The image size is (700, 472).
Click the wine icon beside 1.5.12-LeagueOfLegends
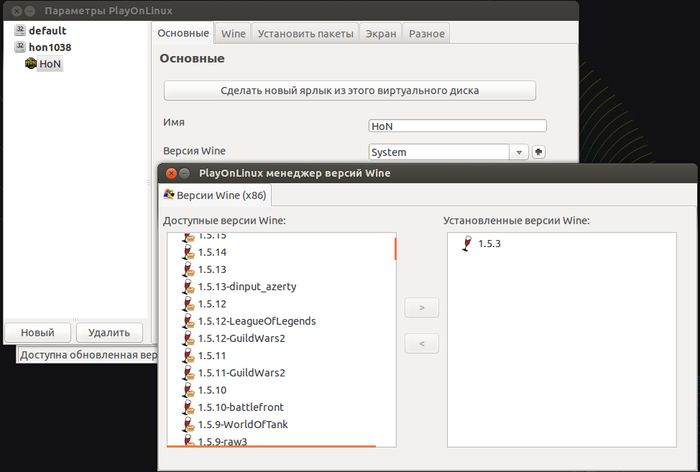pos(188,321)
